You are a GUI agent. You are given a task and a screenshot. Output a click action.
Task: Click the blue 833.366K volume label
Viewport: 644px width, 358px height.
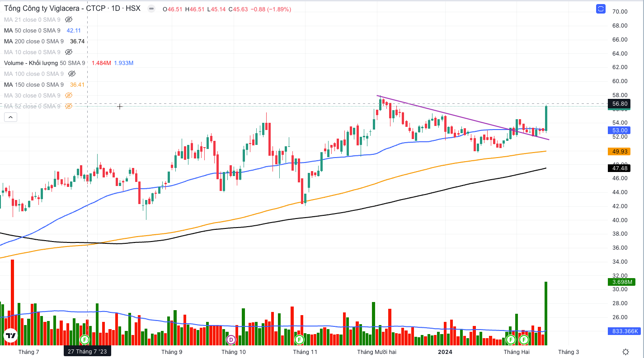[625, 331]
